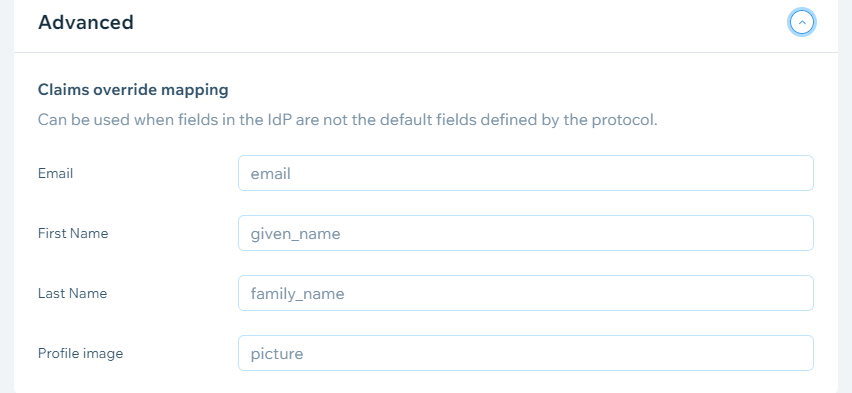Viewport: 852px width, 393px height.
Task: Click the 'picture' placeholder text
Action: (277, 354)
